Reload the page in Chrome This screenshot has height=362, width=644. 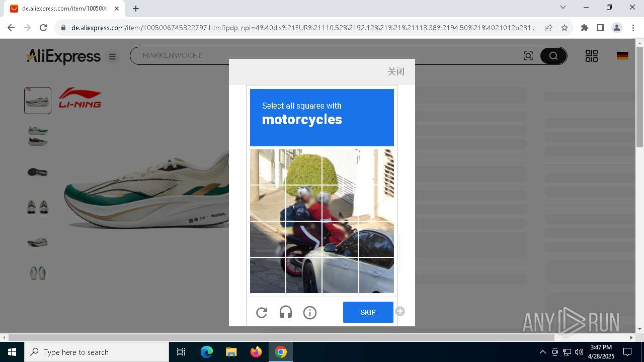pos(43,28)
